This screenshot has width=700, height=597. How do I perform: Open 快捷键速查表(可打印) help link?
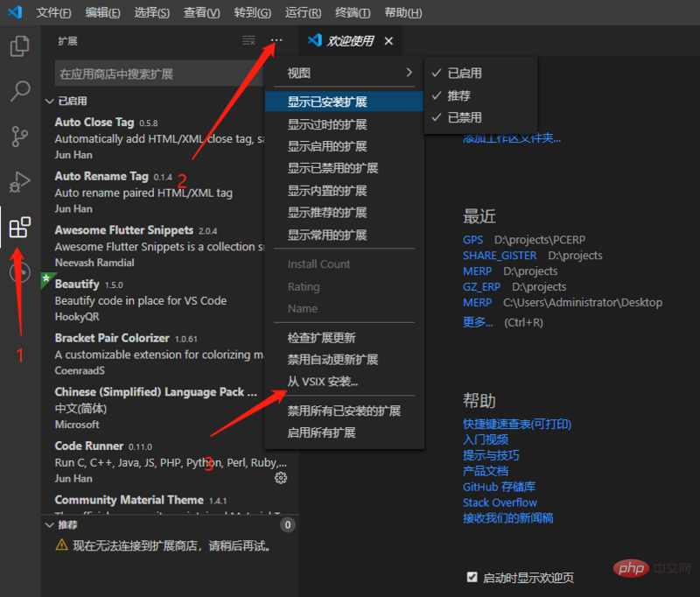coord(517,424)
